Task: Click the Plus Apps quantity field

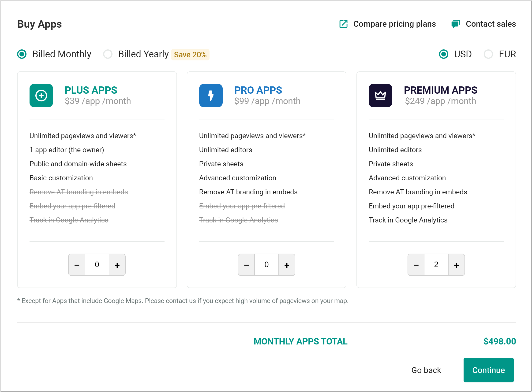Action: pyautogui.click(x=97, y=265)
